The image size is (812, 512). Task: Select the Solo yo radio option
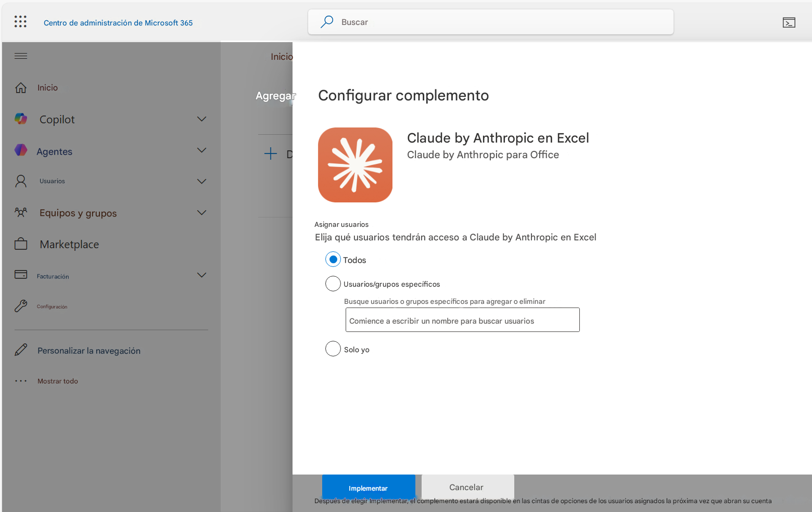tap(333, 349)
